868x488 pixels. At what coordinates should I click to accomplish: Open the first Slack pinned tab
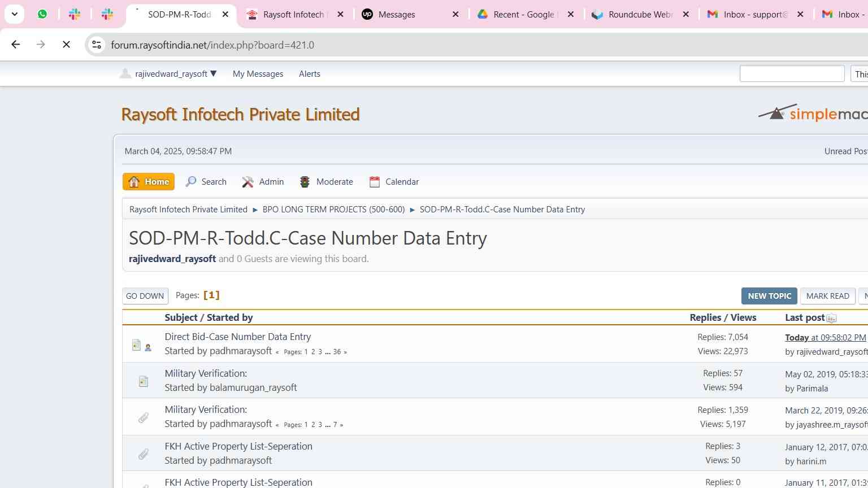click(x=75, y=14)
